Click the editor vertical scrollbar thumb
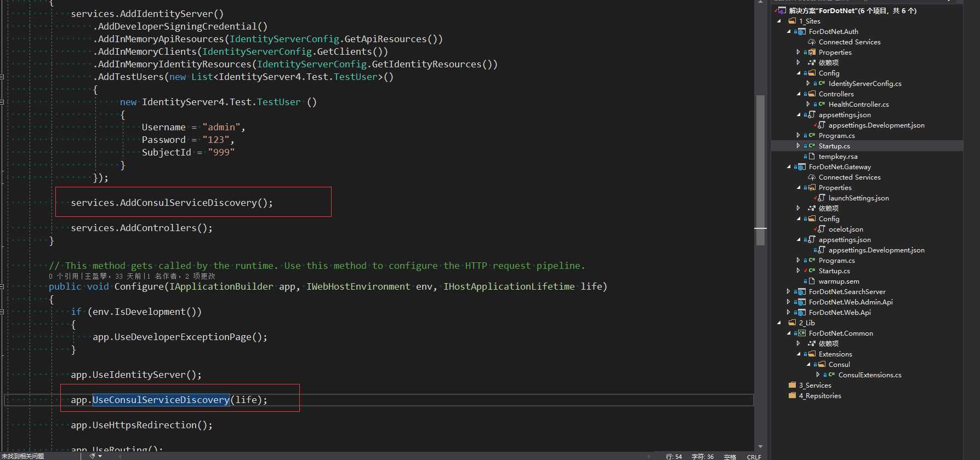The image size is (980, 460). pos(760,170)
